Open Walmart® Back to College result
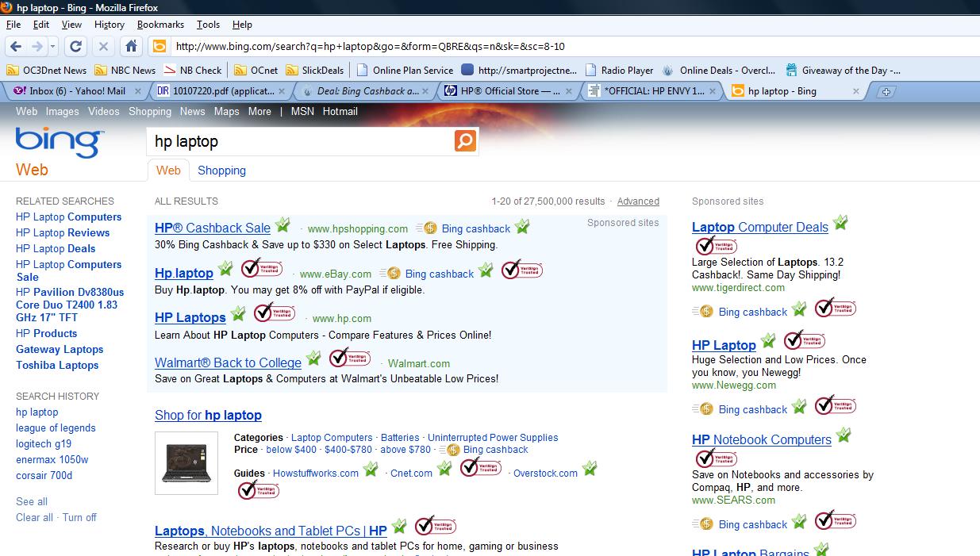Screen dimensions: 980x556 228,362
